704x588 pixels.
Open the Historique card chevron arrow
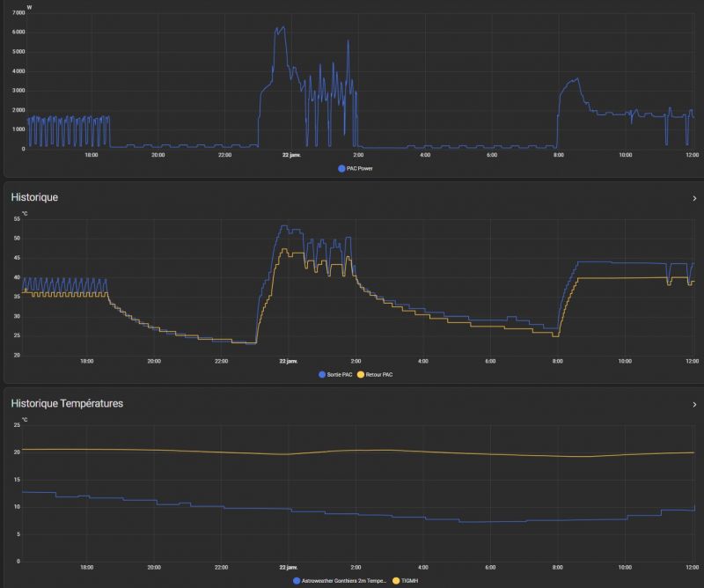click(694, 199)
